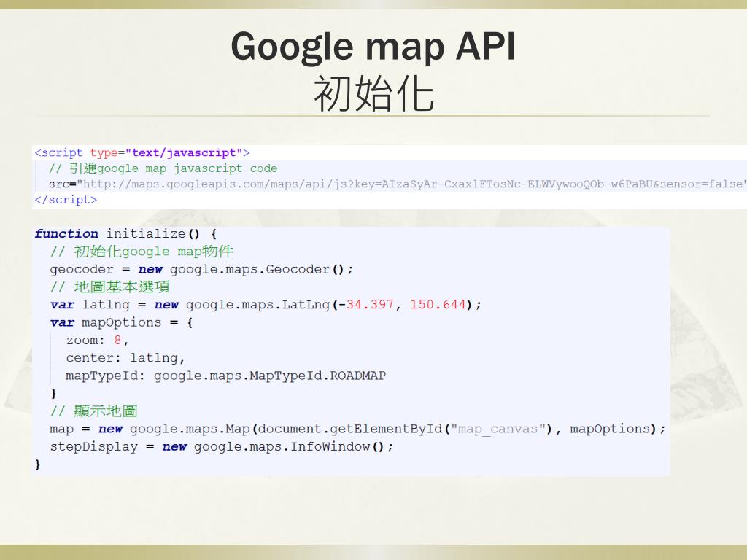The height and width of the screenshot is (560, 747).
Task: Click the "初始化" subtitle heading
Action: point(373,94)
